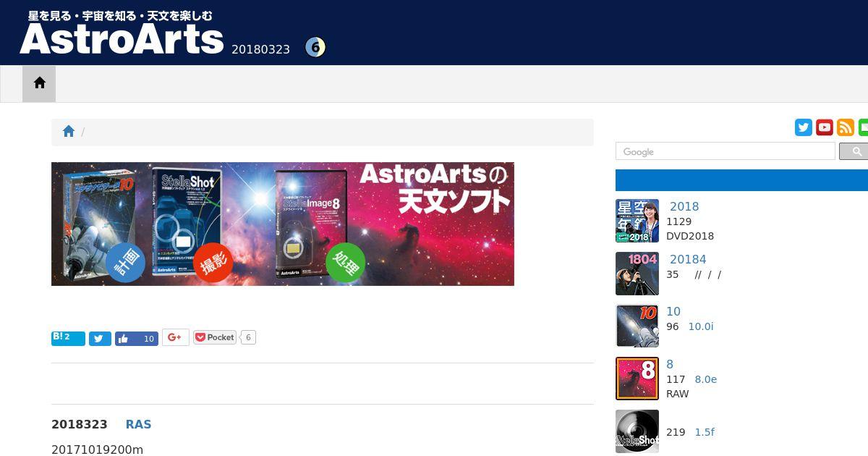Share article with Twitter bird button
The height and width of the screenshot is (456, 868).
tap(100, 338)
